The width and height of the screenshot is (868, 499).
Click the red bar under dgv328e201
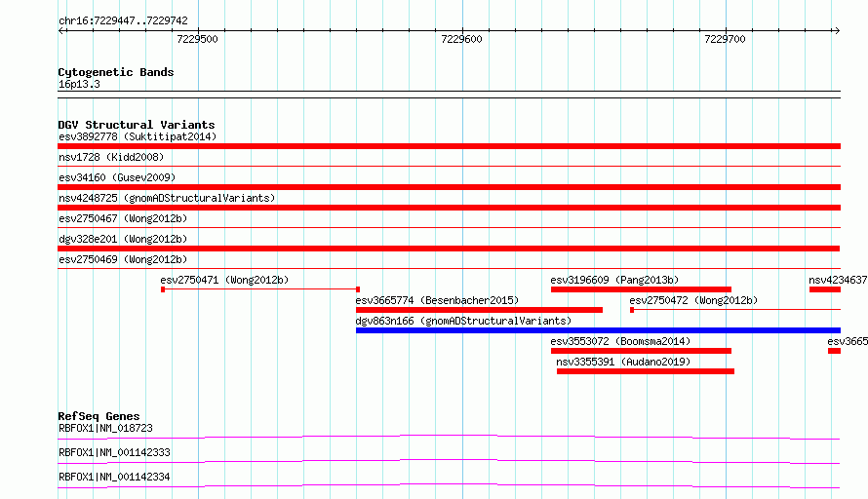tap(449, 249)
